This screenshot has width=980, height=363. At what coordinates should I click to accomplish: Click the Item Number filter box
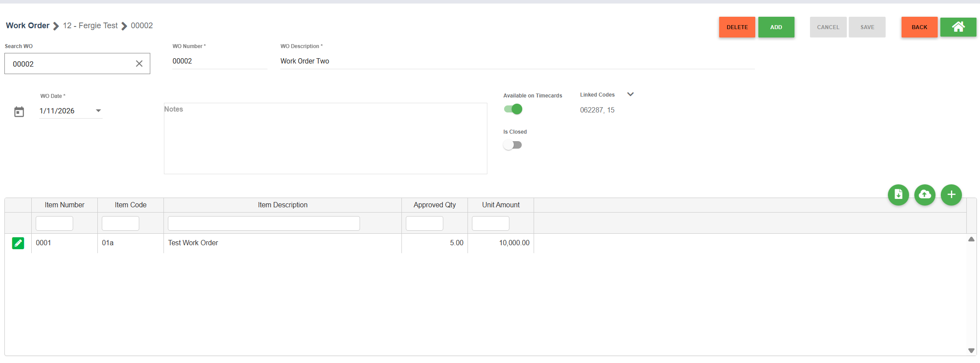[x=55, y=223]
